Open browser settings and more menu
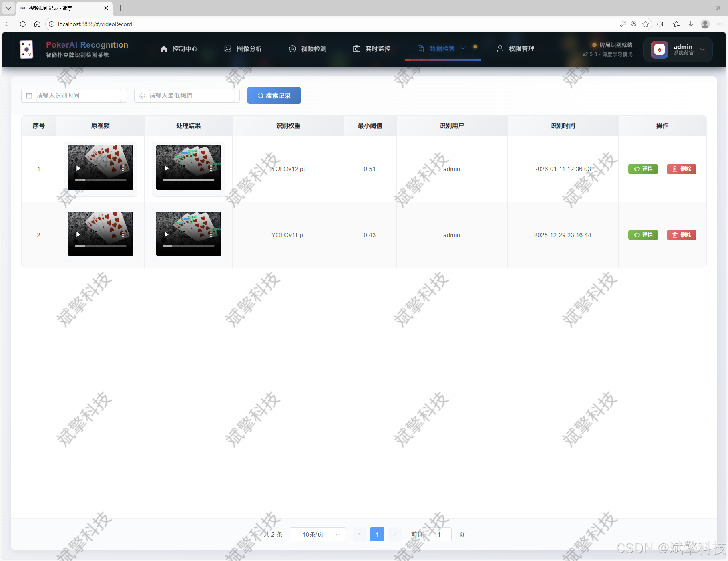This screenshot has width=728, height=561. tap(720, 24)
